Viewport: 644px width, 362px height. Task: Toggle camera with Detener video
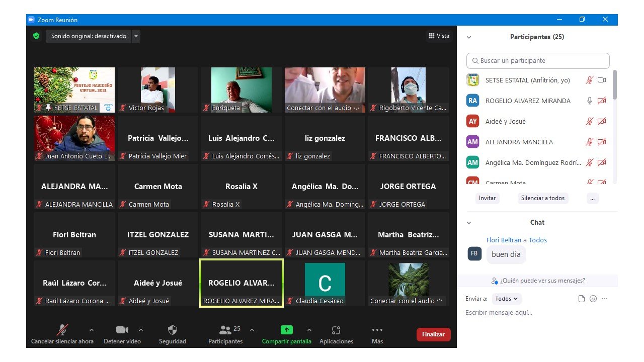[122, 330]
